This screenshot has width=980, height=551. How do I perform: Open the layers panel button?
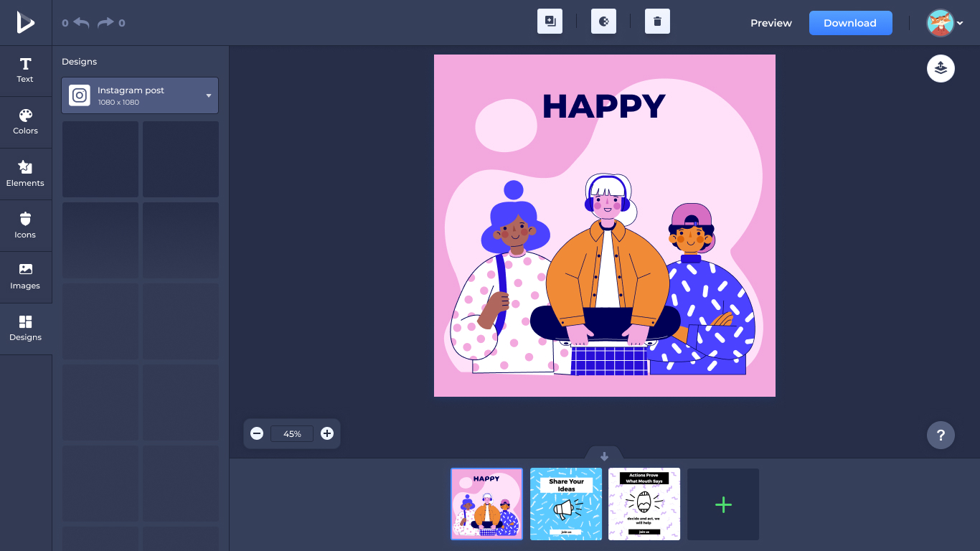941,68
